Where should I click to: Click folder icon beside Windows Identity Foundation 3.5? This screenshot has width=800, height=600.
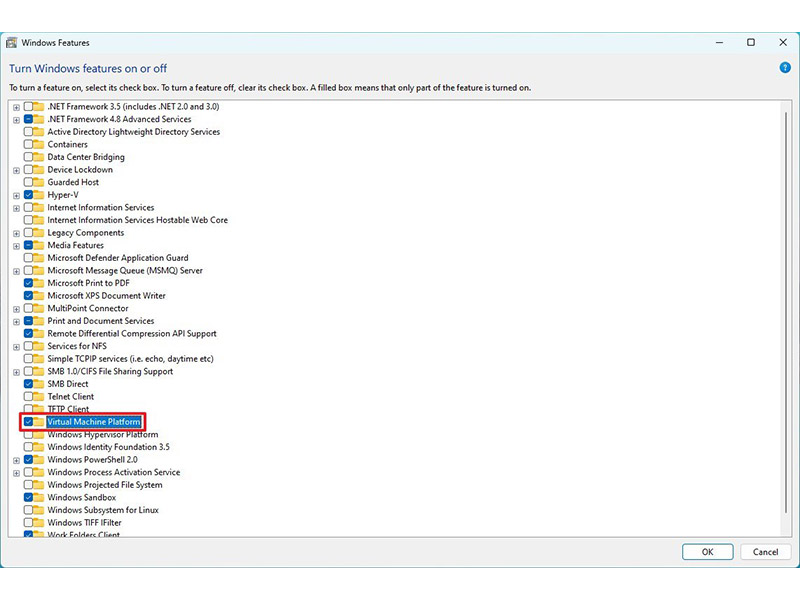tap(39, 447)
